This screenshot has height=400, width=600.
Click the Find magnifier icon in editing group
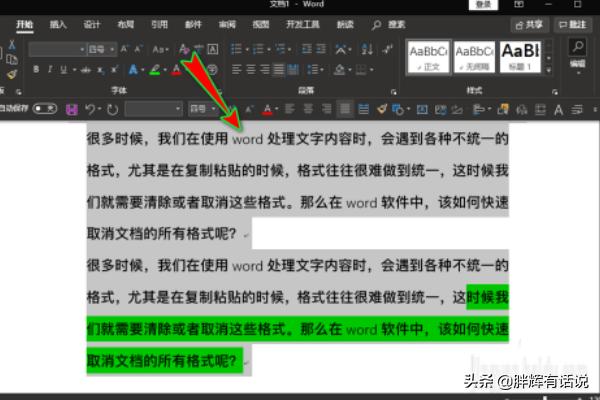tap(578, 47)
